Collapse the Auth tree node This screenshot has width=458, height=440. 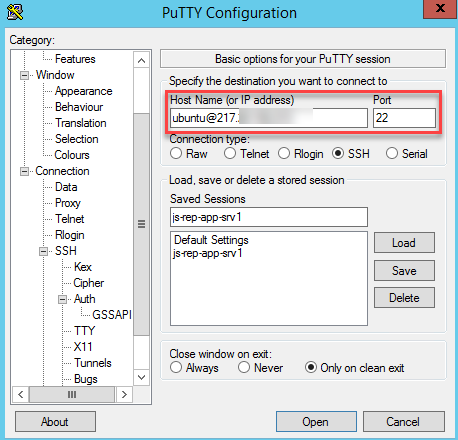pos(62,299)
